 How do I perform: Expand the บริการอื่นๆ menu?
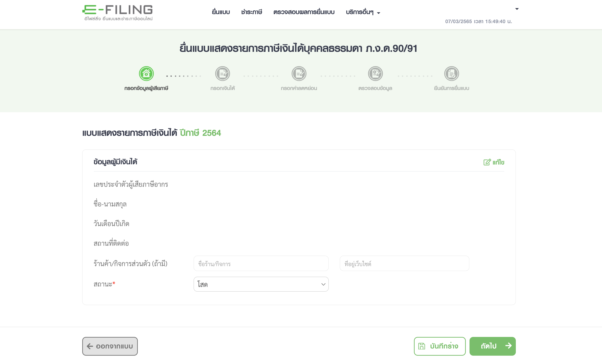point(363,12)
